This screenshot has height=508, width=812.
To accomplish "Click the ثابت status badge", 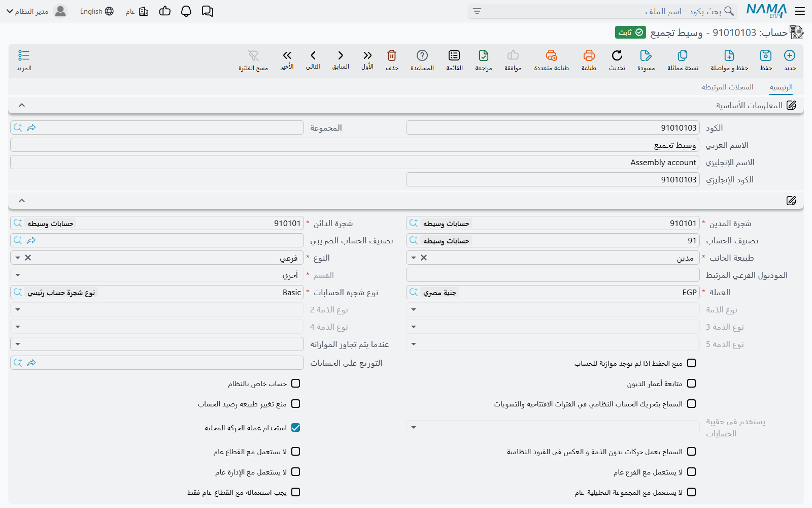I will pos(630,33).
